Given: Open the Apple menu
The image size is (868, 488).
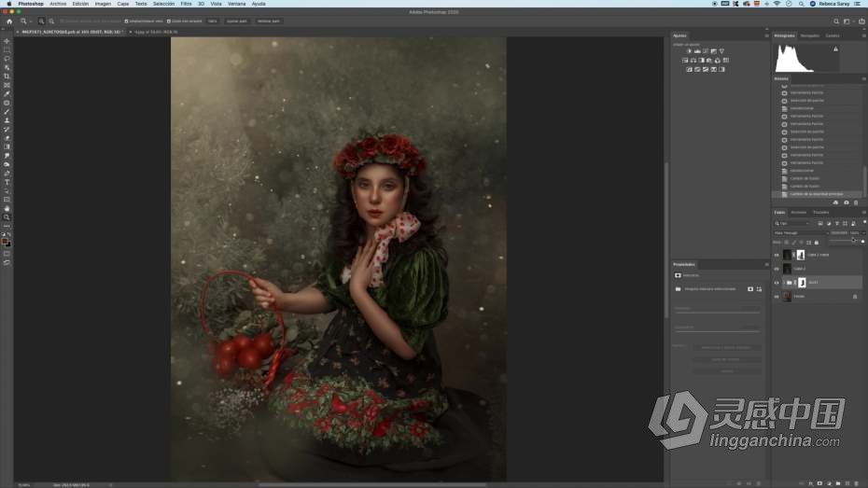Looking at the screenshot, I should [x=8, y=4].
